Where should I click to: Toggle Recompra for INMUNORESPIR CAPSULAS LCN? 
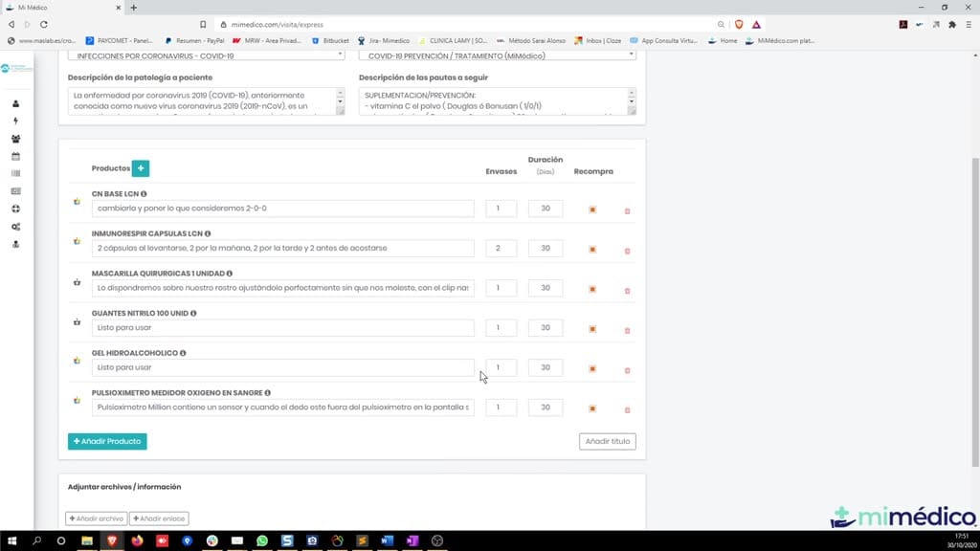click(592, 250)
